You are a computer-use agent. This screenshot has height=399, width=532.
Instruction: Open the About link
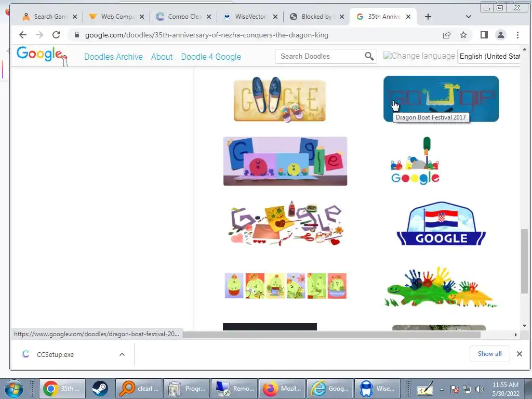click(162, 57)
